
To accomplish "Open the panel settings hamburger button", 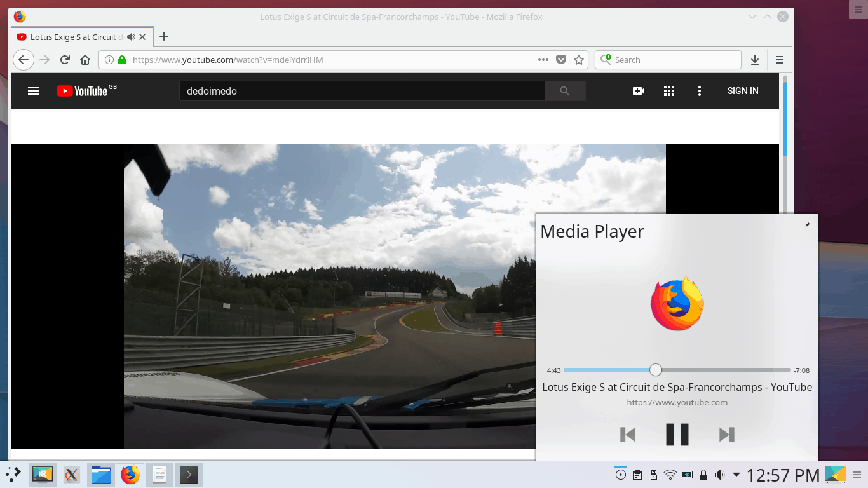I will coord(857,475).
